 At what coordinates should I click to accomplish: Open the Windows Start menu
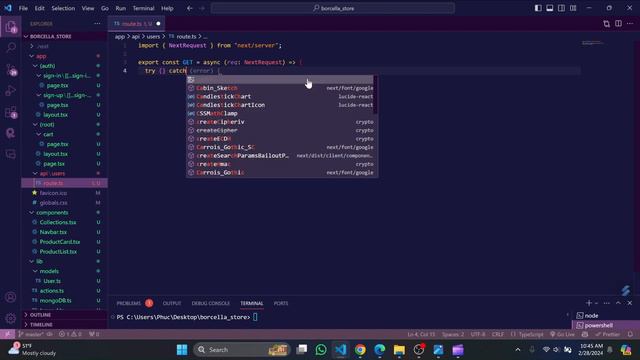click(182, 350)
